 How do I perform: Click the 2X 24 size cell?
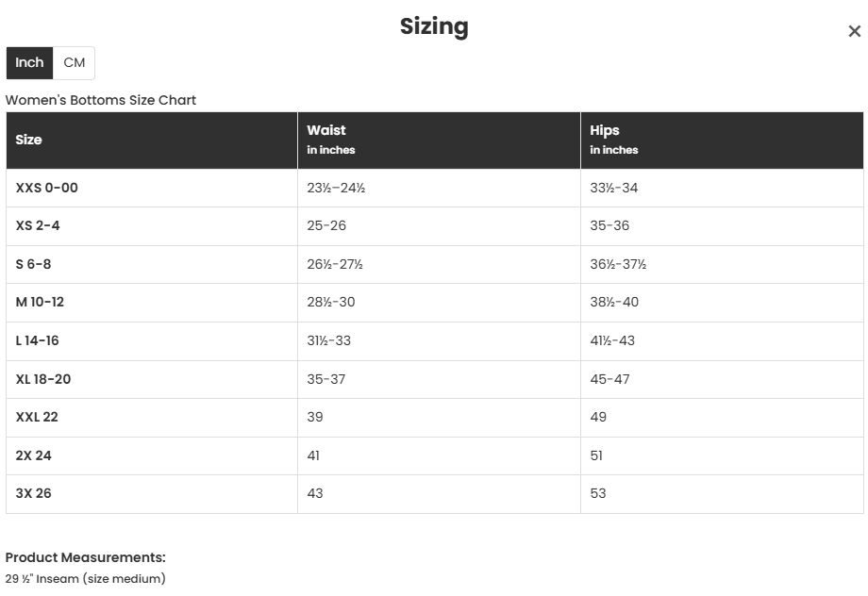tap(34, 455)
